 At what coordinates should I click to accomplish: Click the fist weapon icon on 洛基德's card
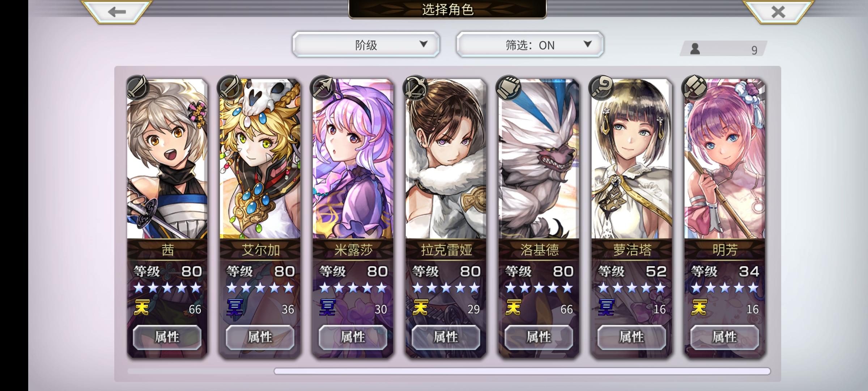[509, 87]
